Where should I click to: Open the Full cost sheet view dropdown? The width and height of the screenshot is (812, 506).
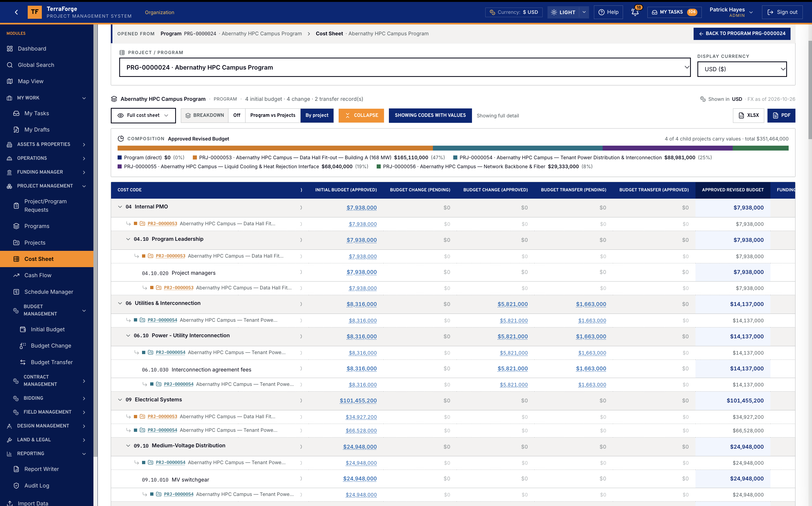pos(143,115)
